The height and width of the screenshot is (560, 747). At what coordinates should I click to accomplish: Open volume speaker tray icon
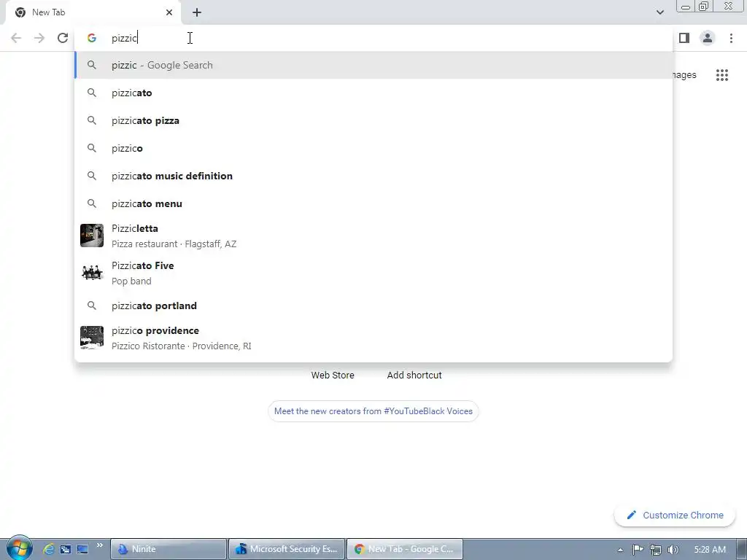(x=673, y=550)
